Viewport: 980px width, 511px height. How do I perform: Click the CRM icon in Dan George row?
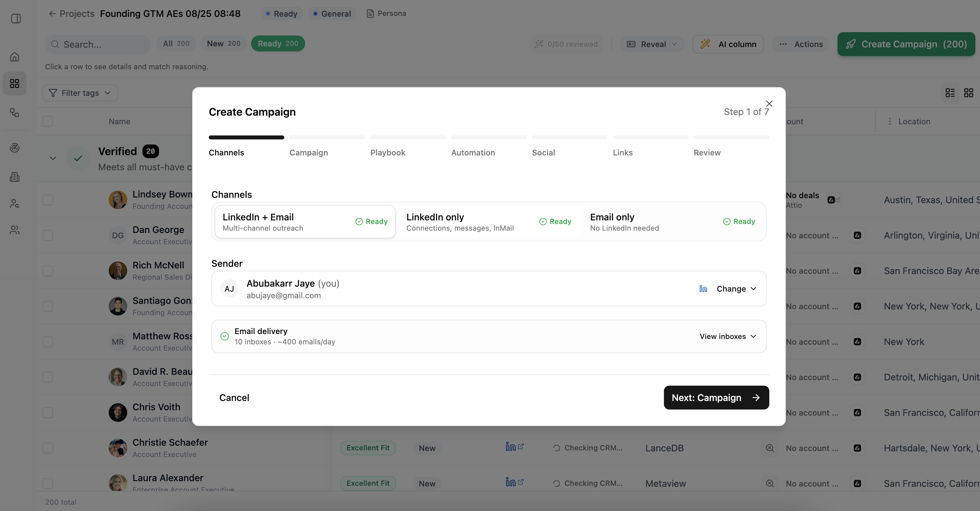point(857,236)
